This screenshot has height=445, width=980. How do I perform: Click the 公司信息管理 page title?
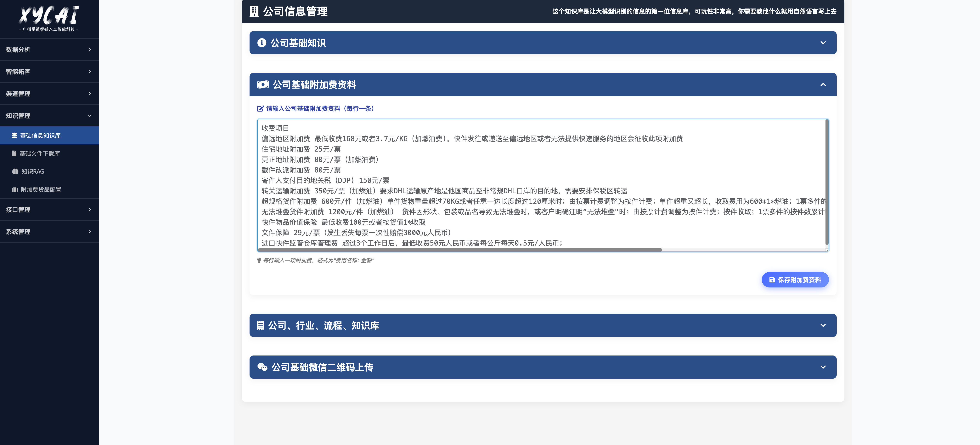tap(295, 11)
